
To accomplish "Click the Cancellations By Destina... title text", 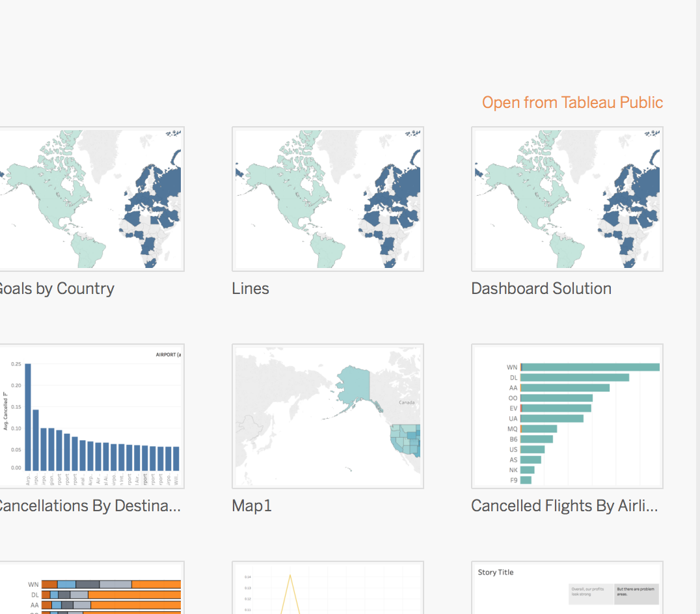I will (x=88, y=506).
